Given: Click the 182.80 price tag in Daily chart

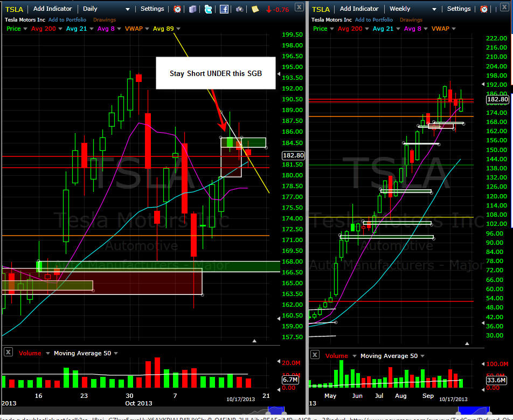Looking at the screenshot, I should tap(293, 155).
